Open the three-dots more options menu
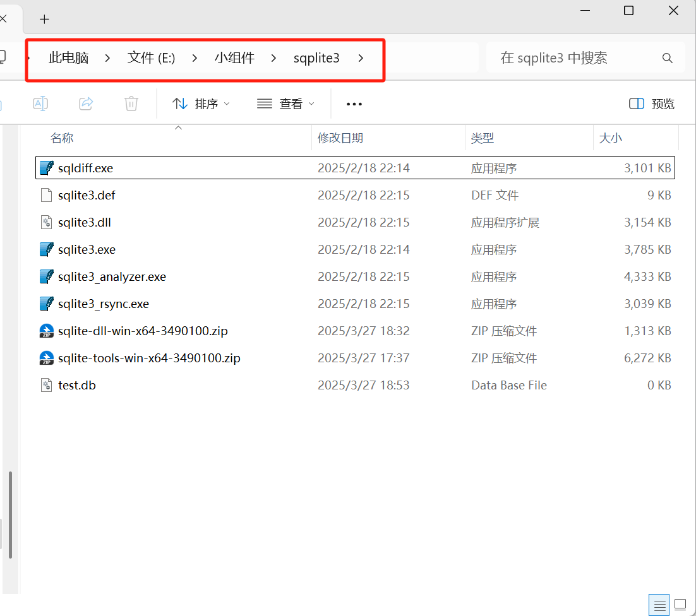This screenshot has width=696, height=616. (354, 104)
